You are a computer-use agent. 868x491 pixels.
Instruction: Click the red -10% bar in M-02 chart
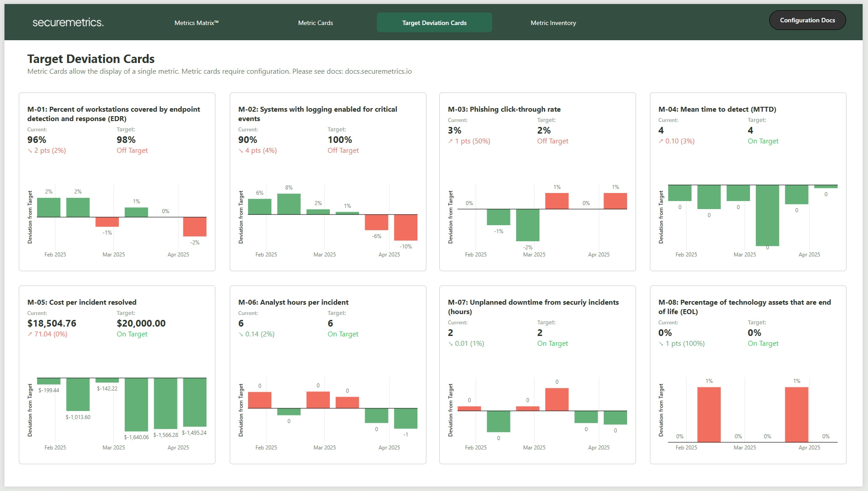click(x=405, y=227)
